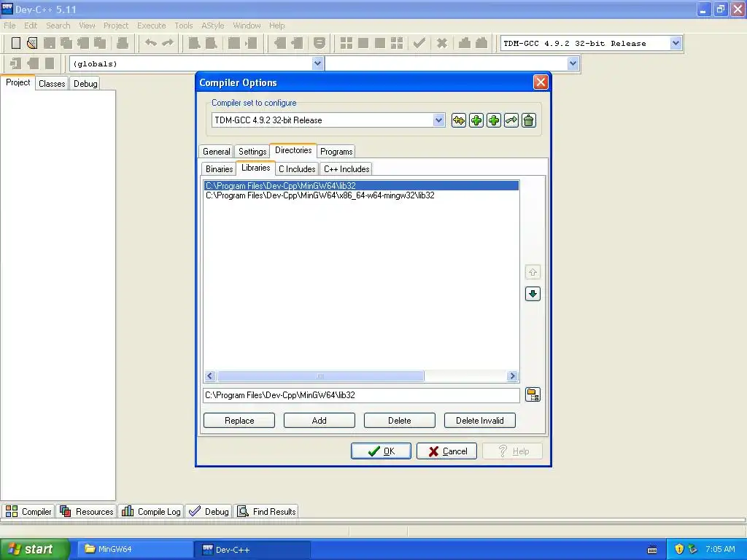Click the list scrollbar right arrow
The height and width of the screenshot is (560, 747).
(513, 376)
